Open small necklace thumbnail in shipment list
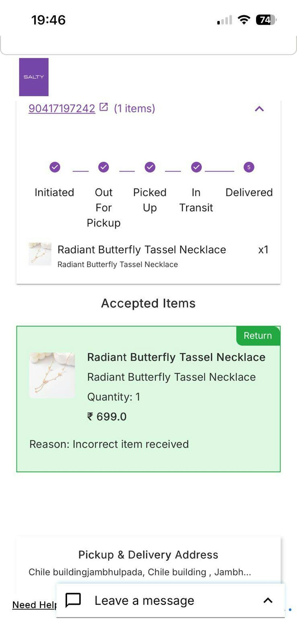Screen dimensions: 297x644 coord(40,254)
